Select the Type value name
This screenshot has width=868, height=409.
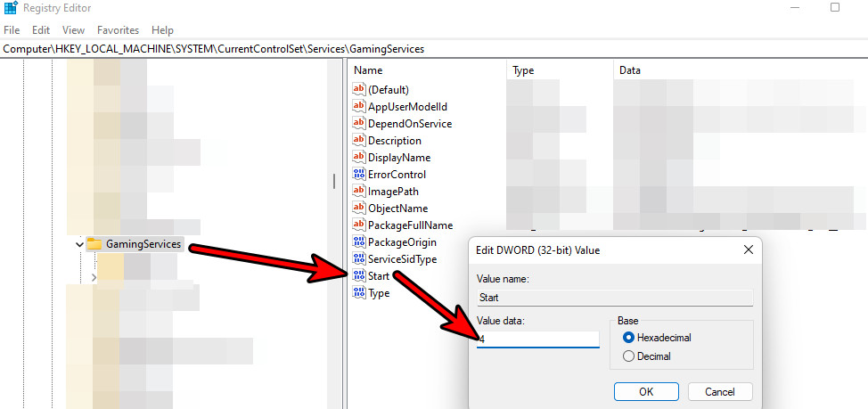coord(379,293)
